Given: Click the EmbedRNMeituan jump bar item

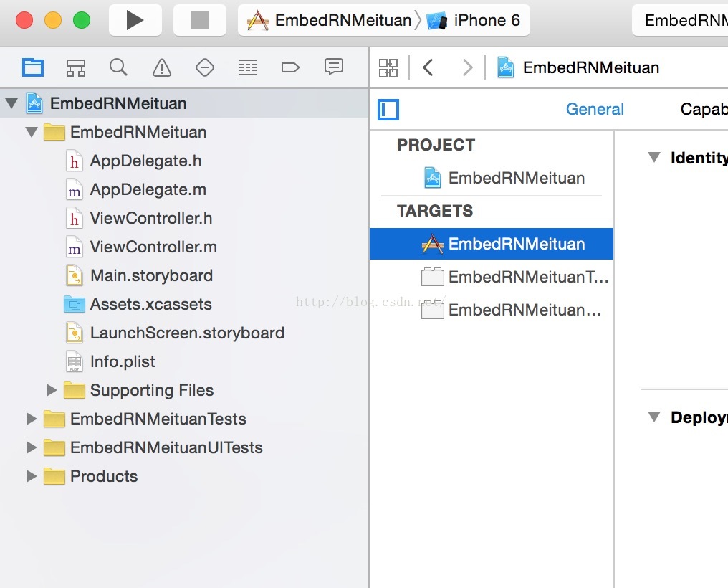Looking at the screenshot, I should (578, 68).
